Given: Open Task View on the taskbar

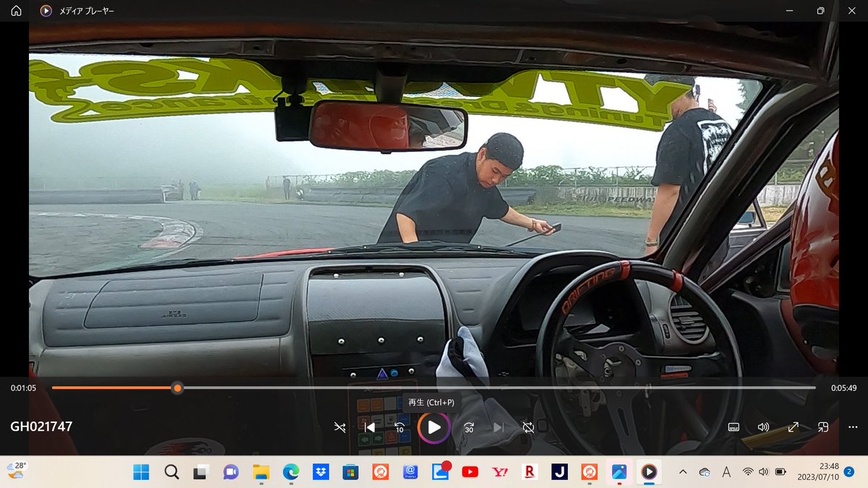Looking at the screenshot, I should [200, 472].
